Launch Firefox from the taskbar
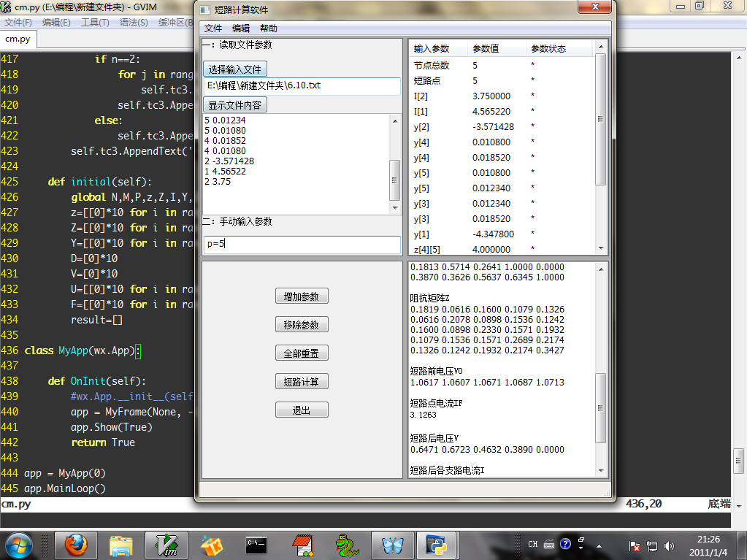Screen dimensions: 747x560 point(76,545)
